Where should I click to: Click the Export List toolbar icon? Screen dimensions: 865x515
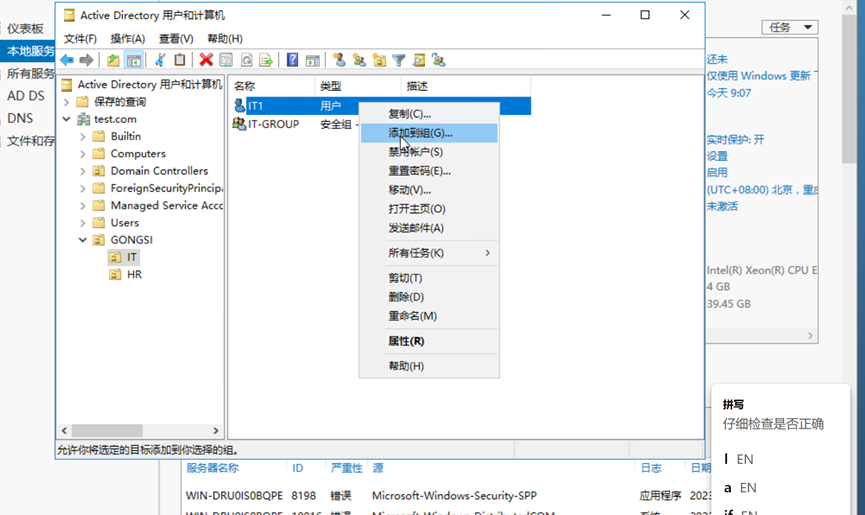click(266, 60)
